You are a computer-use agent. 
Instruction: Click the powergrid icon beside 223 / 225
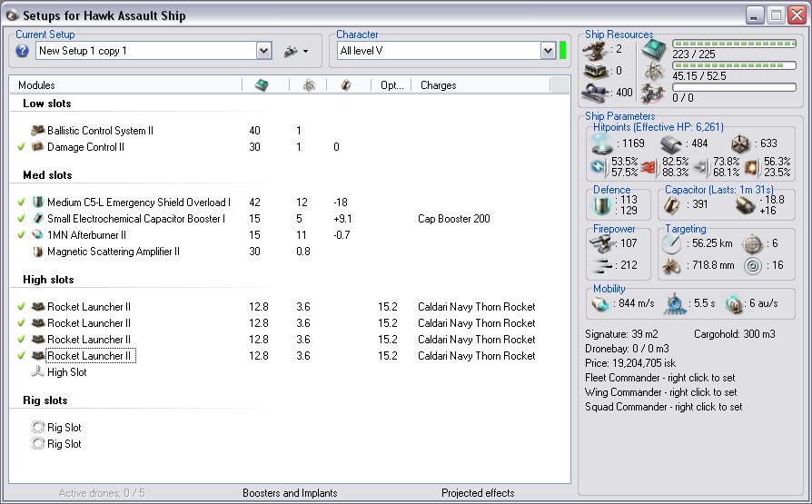(654, 50)
